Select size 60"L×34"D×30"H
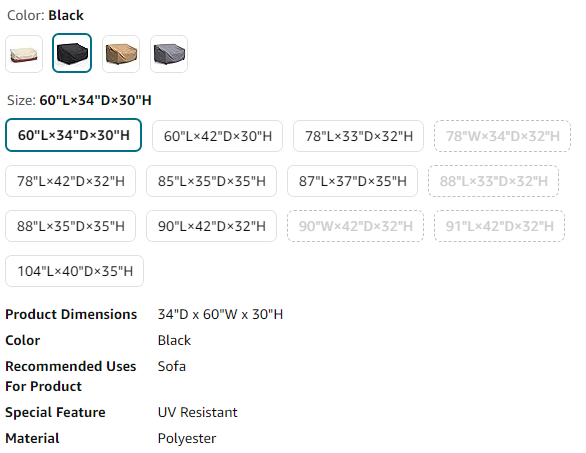Screen dimensions: 586x453 73,135
